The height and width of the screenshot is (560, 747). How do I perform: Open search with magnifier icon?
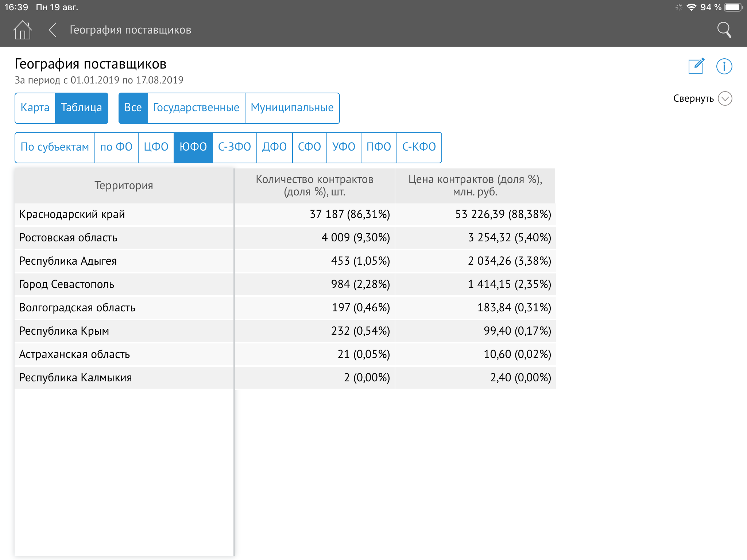point(724,30)
